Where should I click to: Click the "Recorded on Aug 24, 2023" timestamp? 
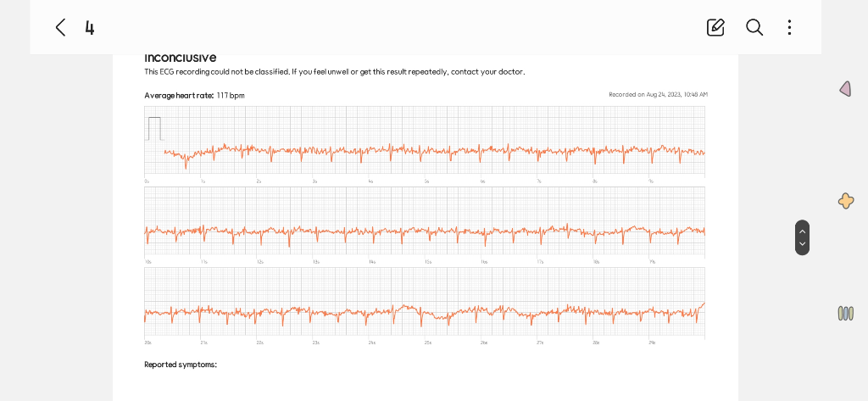point(658,95)
